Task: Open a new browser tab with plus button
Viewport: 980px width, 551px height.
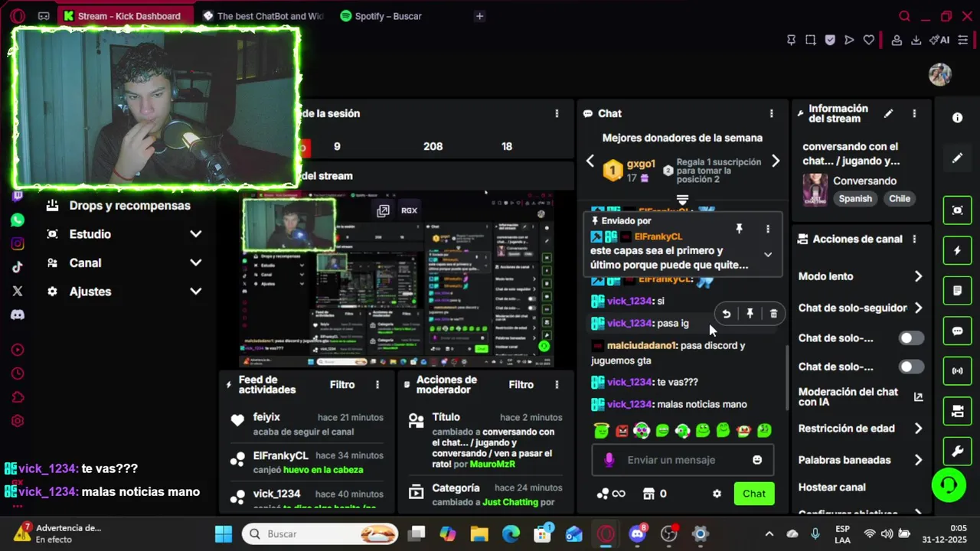Action: 479,16
